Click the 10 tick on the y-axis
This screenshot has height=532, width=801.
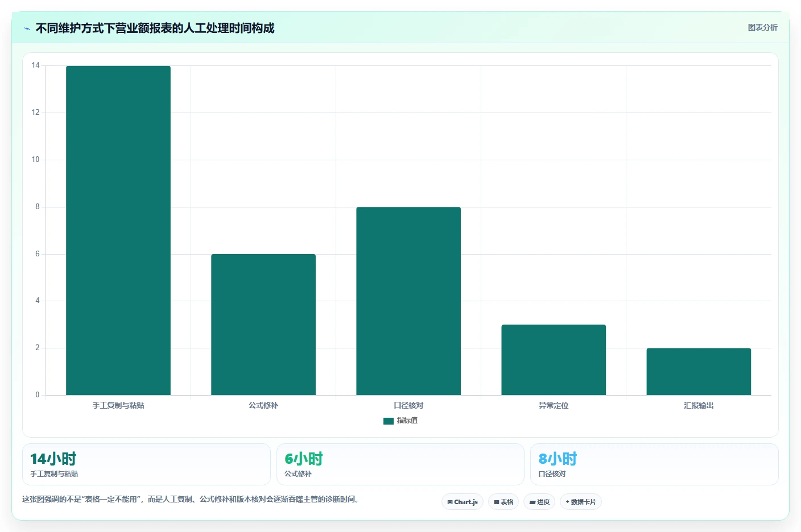pos(36,160)
